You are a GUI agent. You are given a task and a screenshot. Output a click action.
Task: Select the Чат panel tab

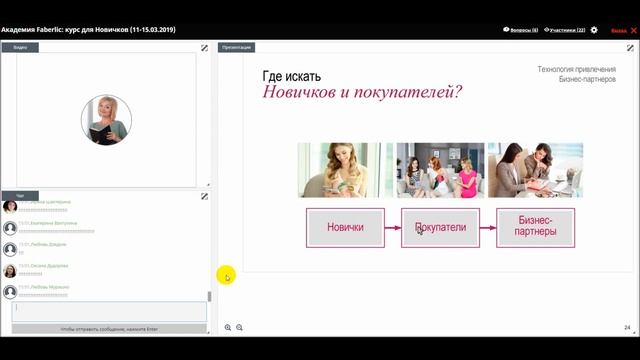[x=20, y=196]
